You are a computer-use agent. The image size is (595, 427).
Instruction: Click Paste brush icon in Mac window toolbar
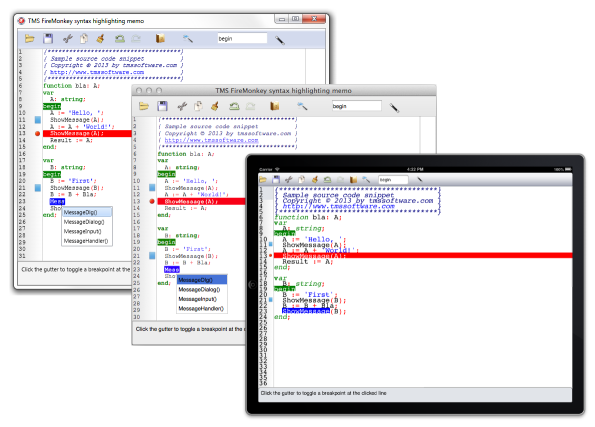tap(215, 106)
